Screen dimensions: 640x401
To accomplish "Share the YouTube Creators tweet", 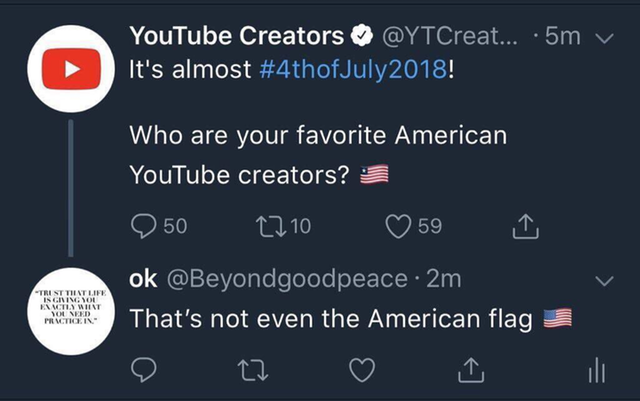I will coord(526,226).
